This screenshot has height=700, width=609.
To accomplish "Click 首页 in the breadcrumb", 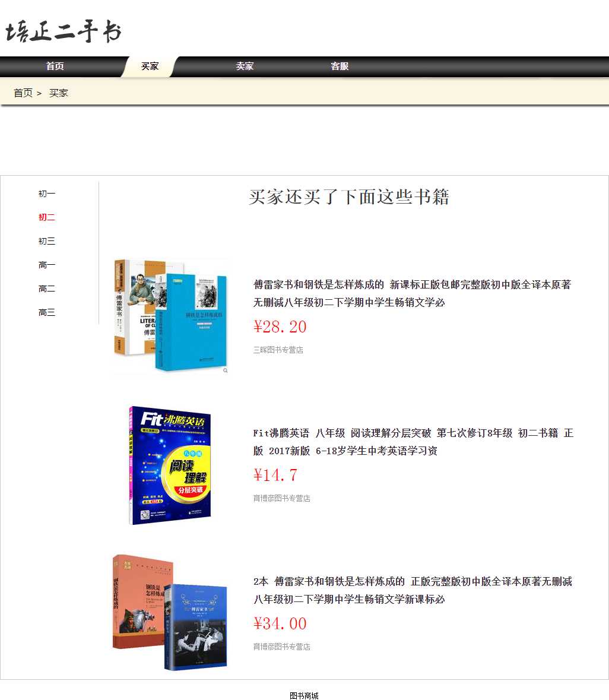I will point(23,93).
